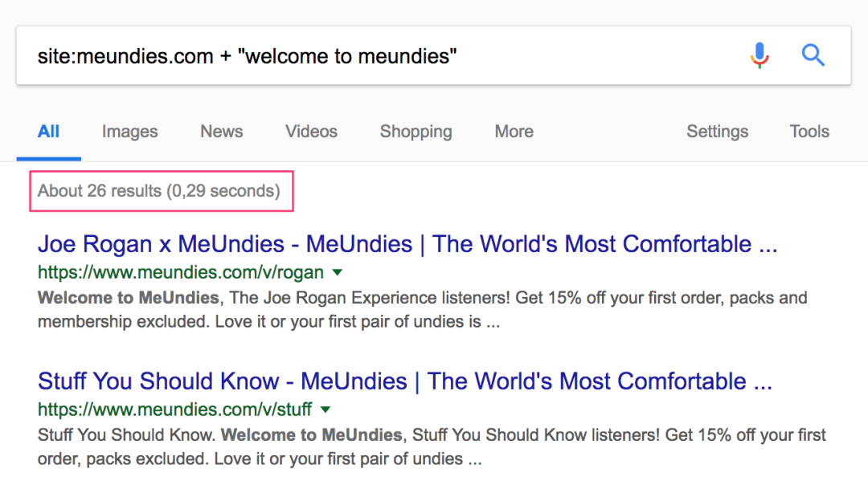The width and height of the screenshot is (868, 485).
Task: Switch to the Images tab
Action: [x=129, y=132]
